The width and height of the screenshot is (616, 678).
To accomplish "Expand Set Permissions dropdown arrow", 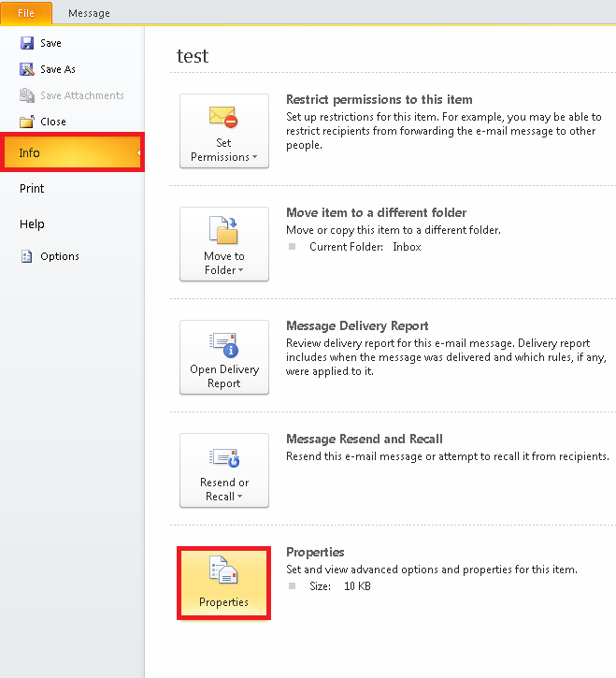I will (254, 156).
